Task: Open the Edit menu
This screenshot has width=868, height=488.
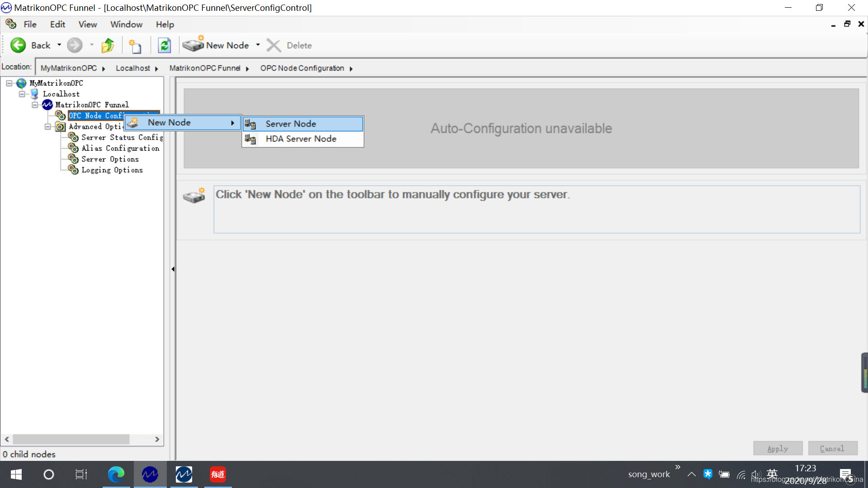Action: point(57,24)
